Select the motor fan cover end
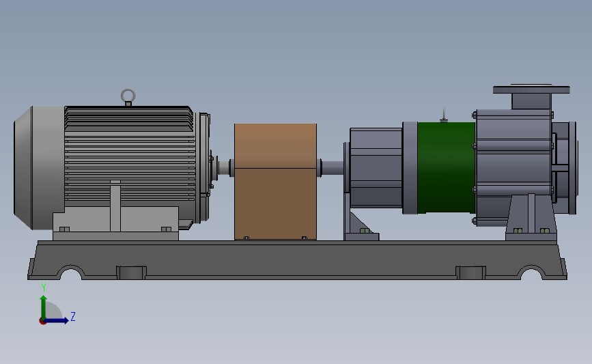 39,167
